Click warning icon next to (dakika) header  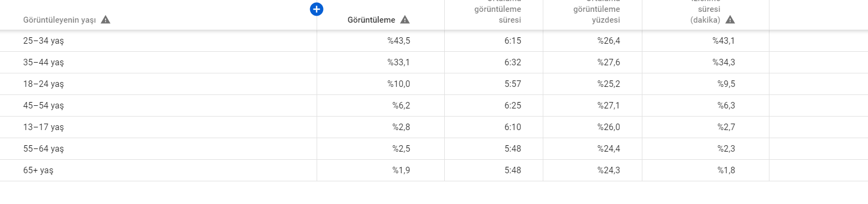[x=730, y=20]
